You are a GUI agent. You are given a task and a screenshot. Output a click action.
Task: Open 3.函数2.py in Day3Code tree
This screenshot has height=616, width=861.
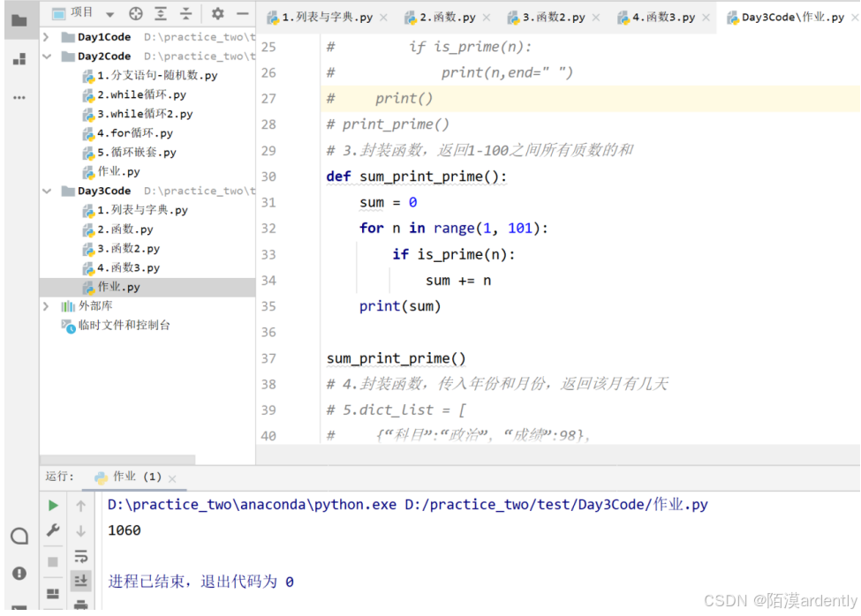[121, 249]
